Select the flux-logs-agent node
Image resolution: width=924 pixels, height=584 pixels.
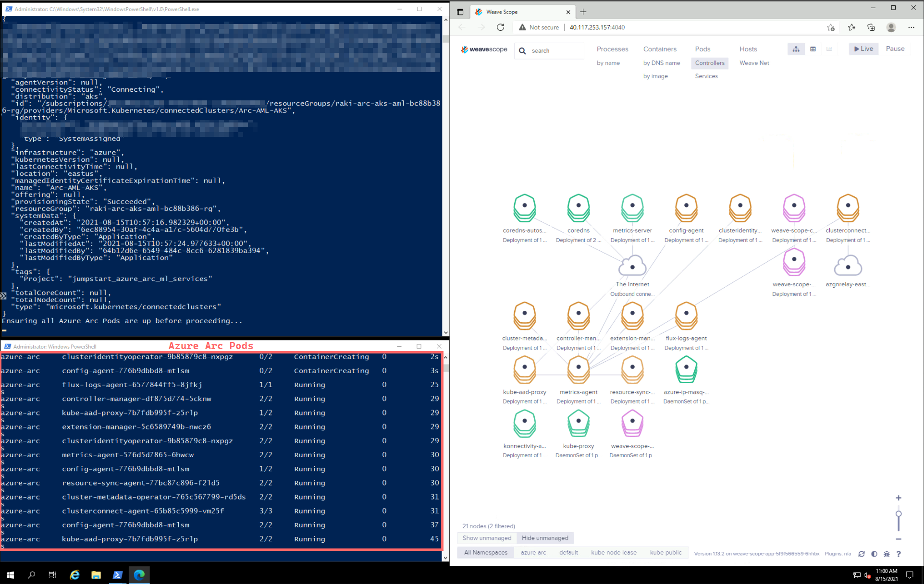coord(686,316)
